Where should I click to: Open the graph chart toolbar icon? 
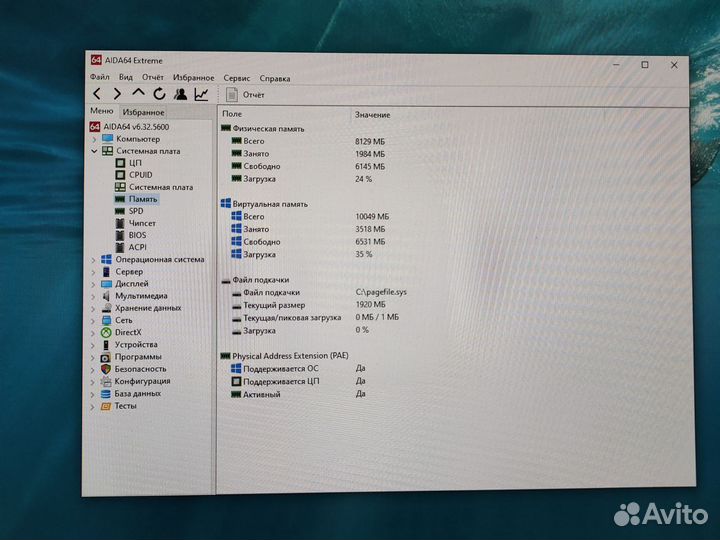click(202, 94)
